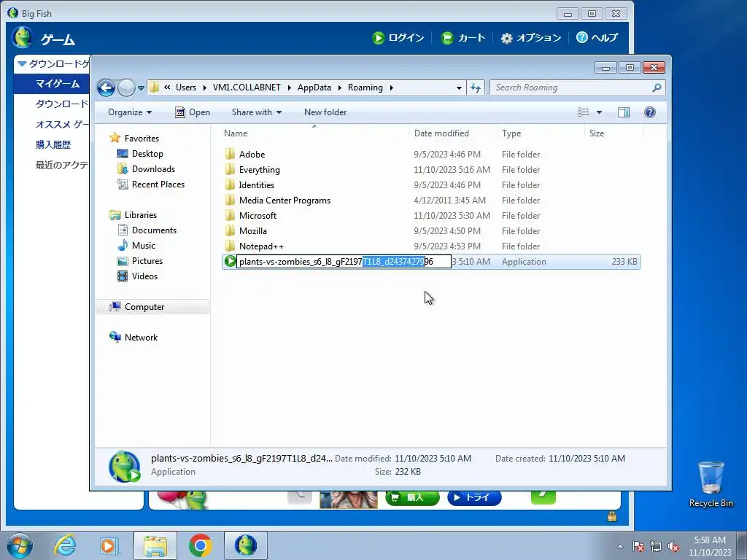Open Big Fish help (ヘルプ)
747x560 pixels.
click(x=597, y=38)
